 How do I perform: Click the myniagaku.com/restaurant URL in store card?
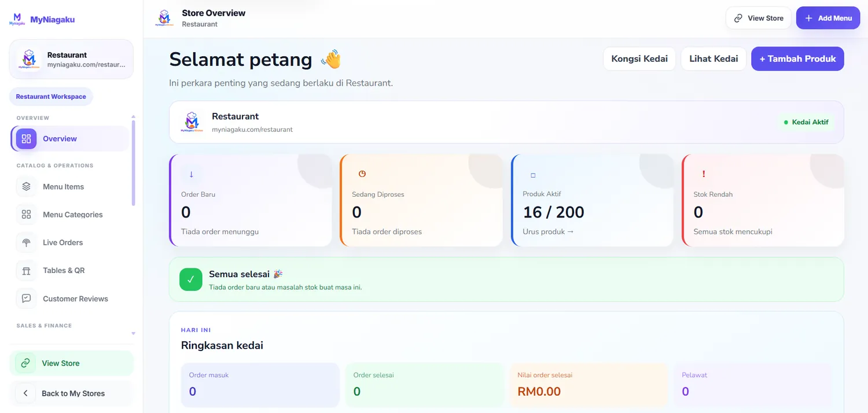tap(252, 130)
